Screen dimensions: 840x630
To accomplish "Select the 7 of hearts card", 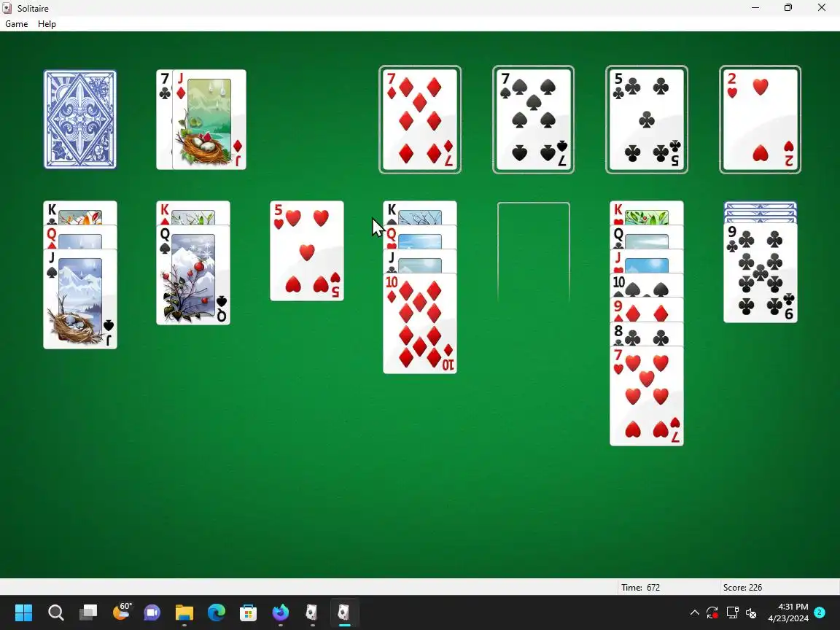I will click(647, 395).
